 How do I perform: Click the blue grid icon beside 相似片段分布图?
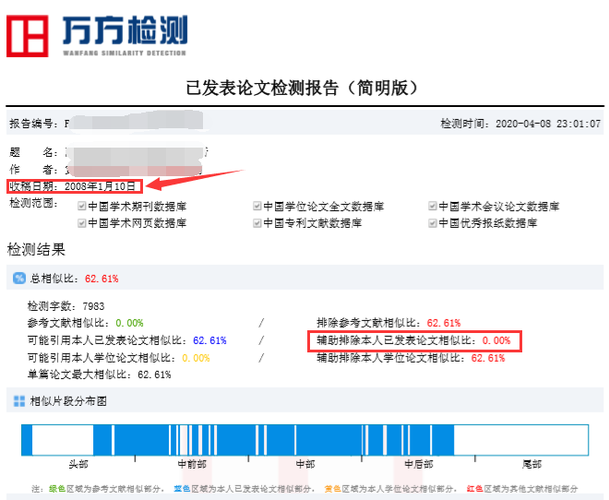click(x=19, y=401)
